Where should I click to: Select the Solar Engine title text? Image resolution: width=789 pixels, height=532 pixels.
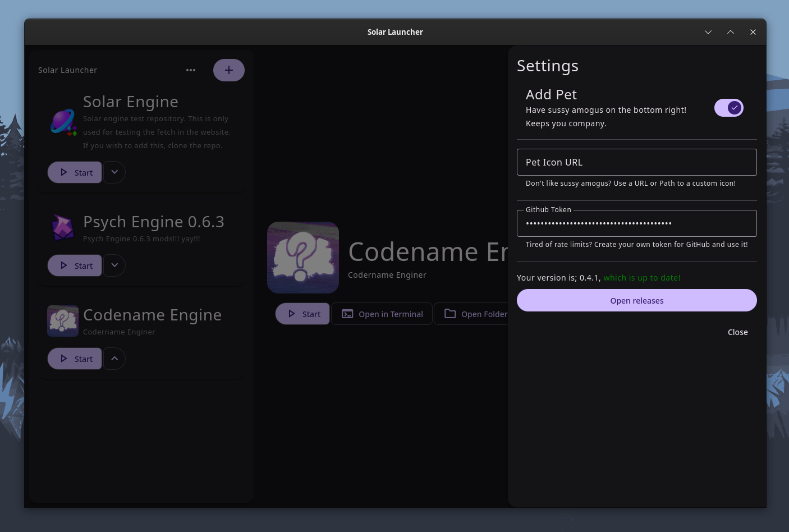pos(131,102)
